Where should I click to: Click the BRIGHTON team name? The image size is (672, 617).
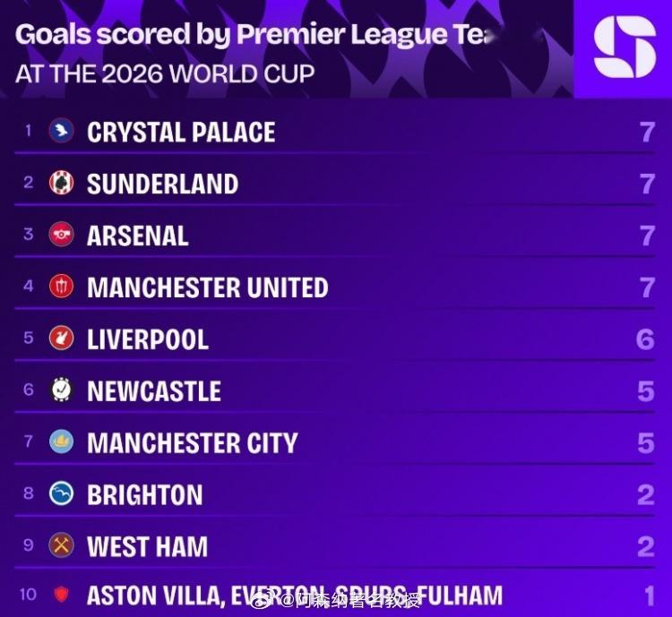[x=145, y=494]
